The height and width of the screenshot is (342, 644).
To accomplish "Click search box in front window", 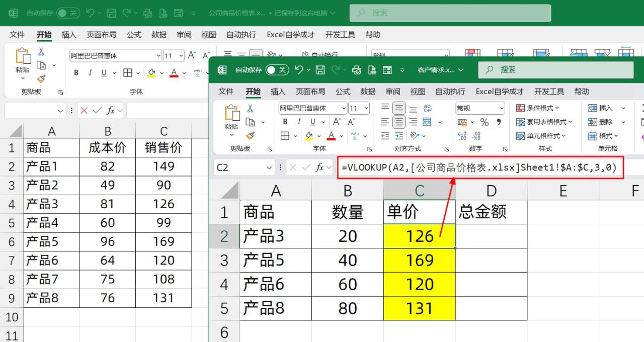I will tap(555, 70).
